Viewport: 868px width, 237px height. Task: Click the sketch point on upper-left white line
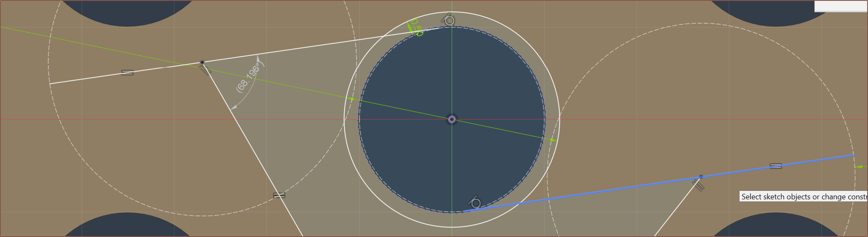(x=202, y=62)
